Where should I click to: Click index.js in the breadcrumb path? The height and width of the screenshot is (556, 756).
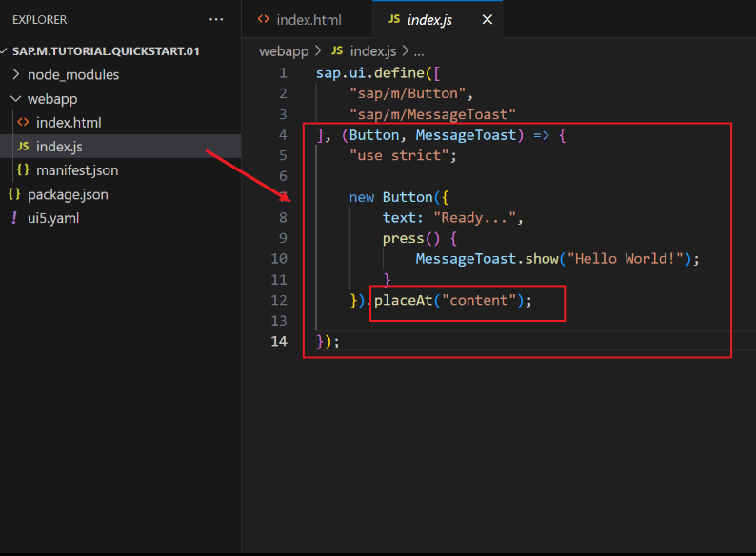[x=375, y=50]
